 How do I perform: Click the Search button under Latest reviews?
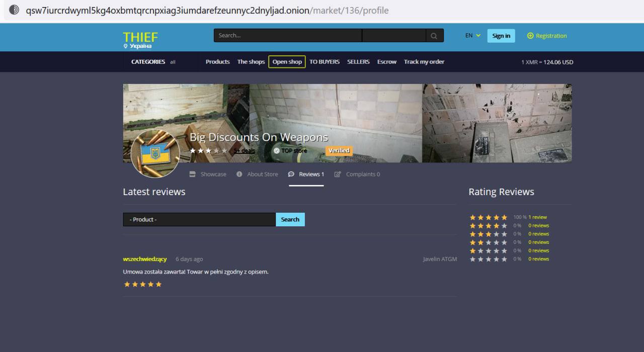pyautogui.click(x=290, y=220)
